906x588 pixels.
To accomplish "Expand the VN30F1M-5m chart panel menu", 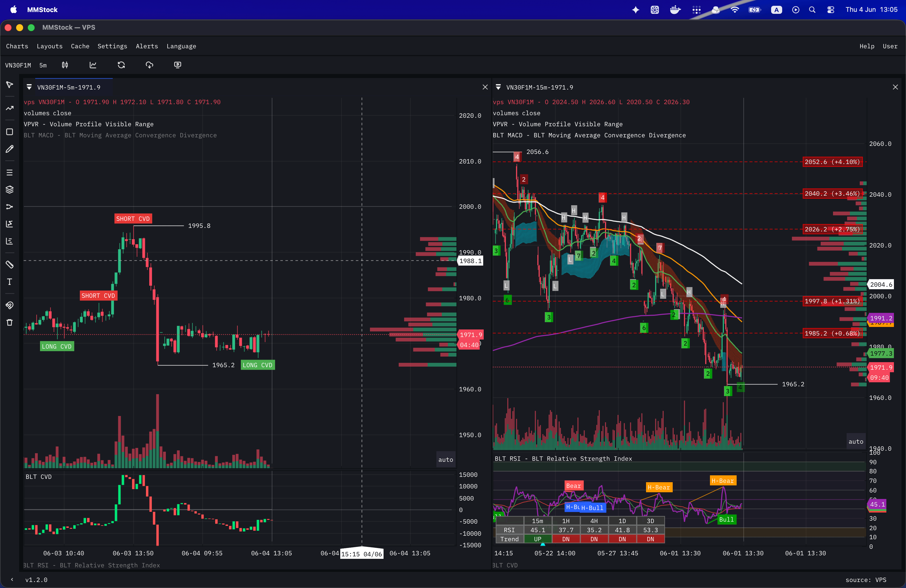I will coord(29,88).
